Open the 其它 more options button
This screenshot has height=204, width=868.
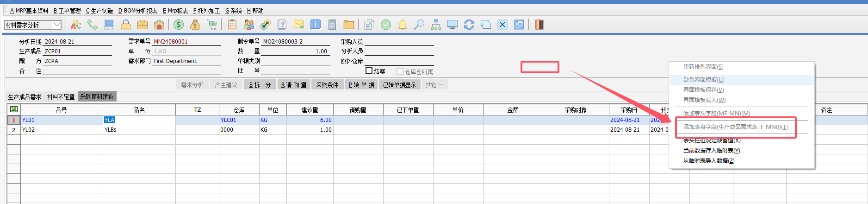434,85
